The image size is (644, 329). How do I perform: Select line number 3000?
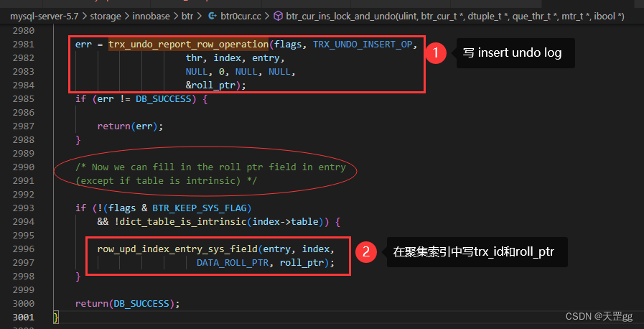point(24,304)
